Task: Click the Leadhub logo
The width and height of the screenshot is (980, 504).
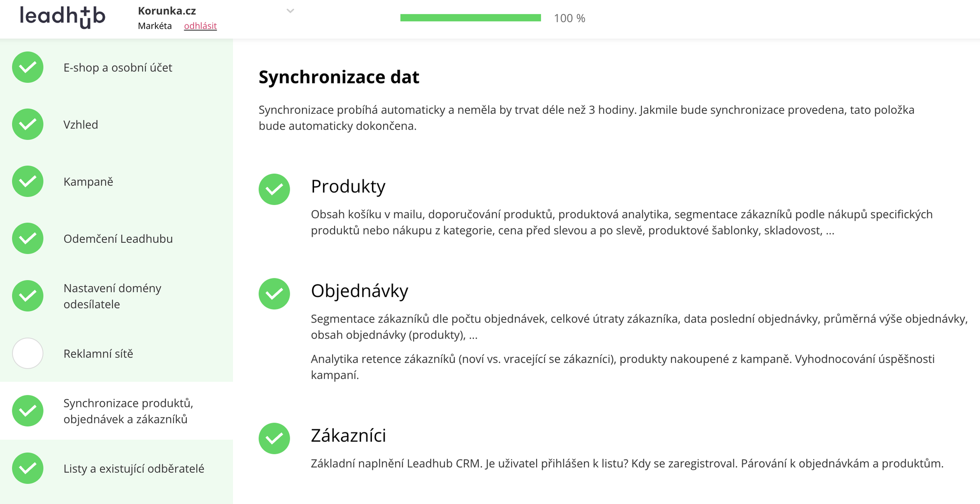Action: point(62,17)
